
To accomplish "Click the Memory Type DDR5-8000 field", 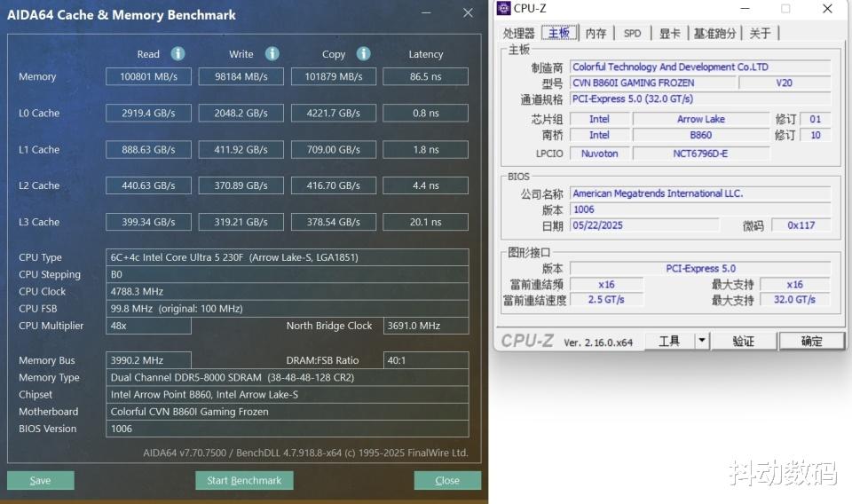I will 287,377.
